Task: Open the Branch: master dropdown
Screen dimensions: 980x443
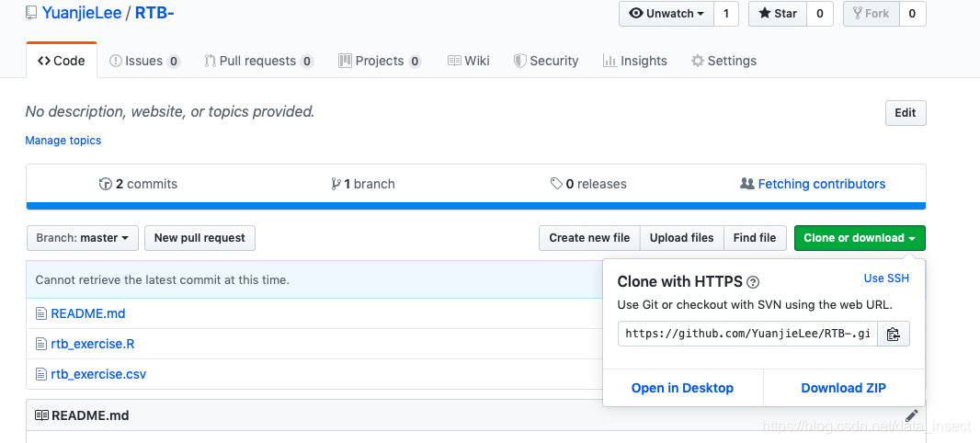Action: click(83, 238)
